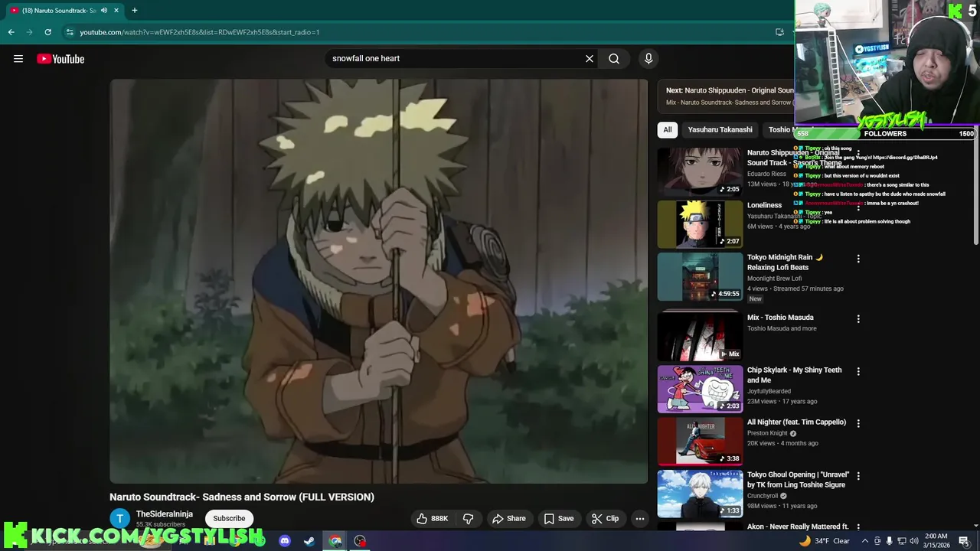Dislike the video
The height and width of the screenshot is (551, 980).
click(x=468, y=518)
